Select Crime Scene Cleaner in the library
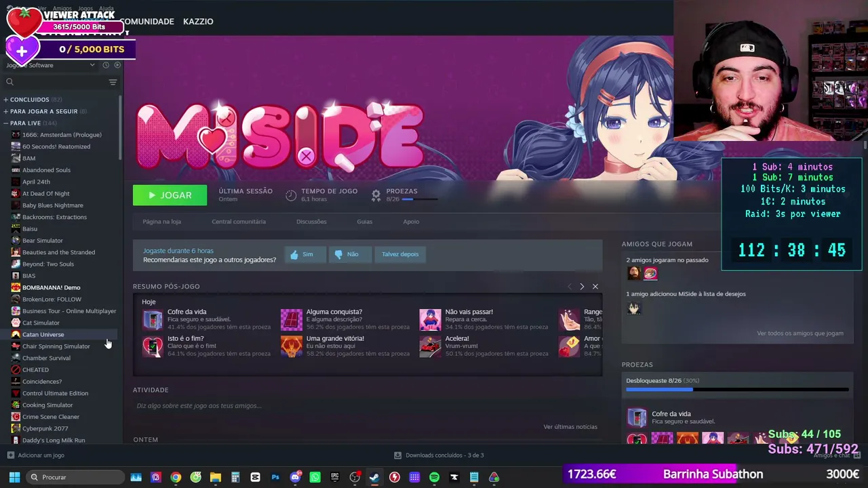Image resolution: width=868 pixels, height=488 pixels. click(51, 417)
